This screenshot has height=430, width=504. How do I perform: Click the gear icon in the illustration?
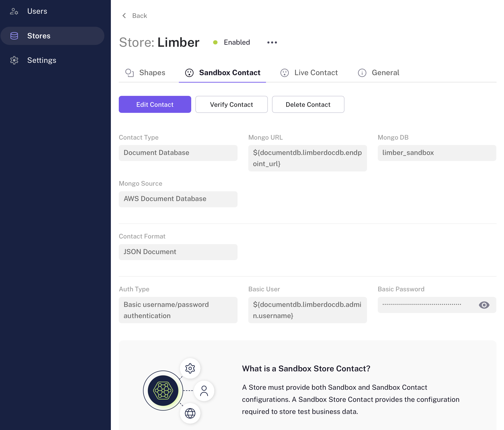[x=190, y=368]
